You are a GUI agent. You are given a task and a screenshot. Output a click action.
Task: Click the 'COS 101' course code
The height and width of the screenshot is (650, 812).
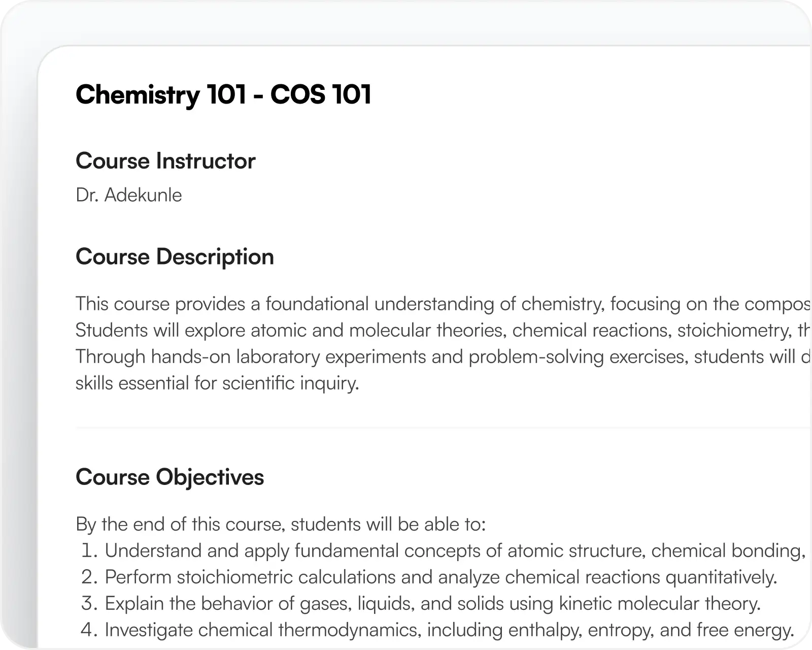click(321, 94)
